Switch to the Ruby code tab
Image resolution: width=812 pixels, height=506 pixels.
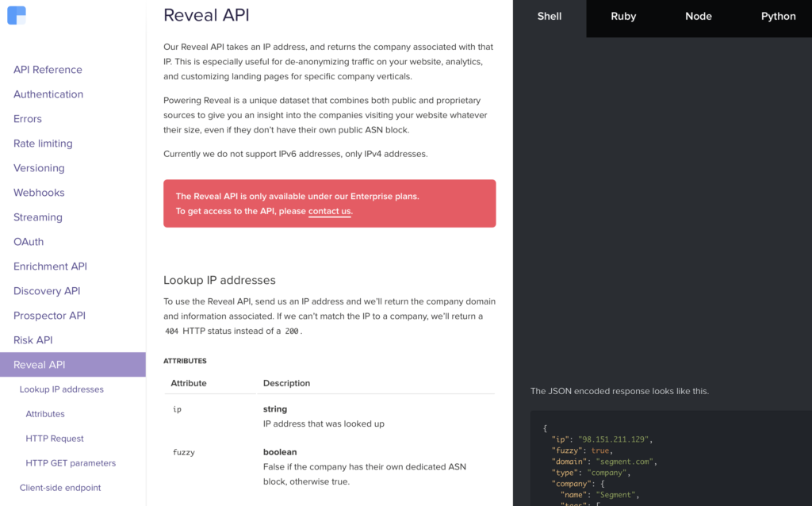pyautogui.click(x=623, y=17)
